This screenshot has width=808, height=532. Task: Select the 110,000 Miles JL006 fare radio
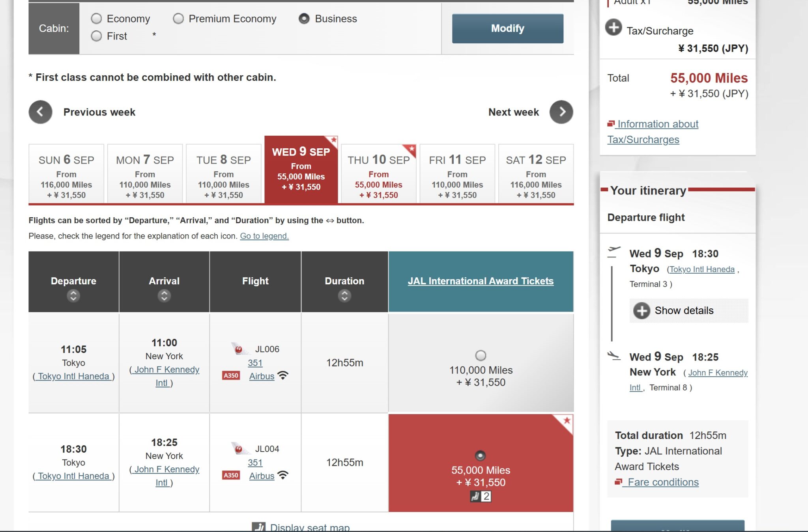[x=481, y=355]
